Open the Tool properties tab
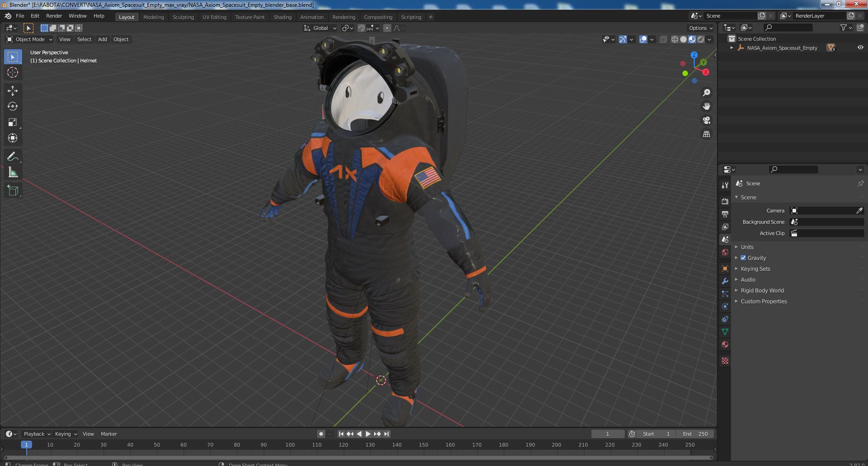Viewport: 868px width, 466px height. (x=725, y=185)
